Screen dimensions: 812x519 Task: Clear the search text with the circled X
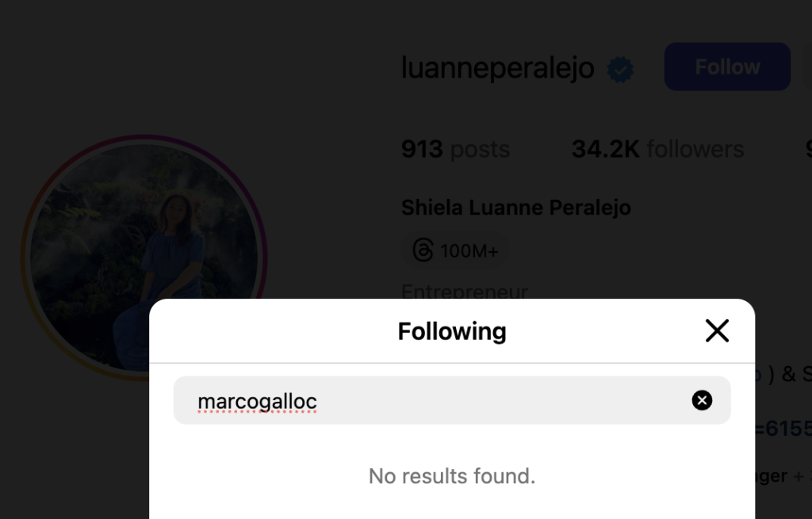702,401
